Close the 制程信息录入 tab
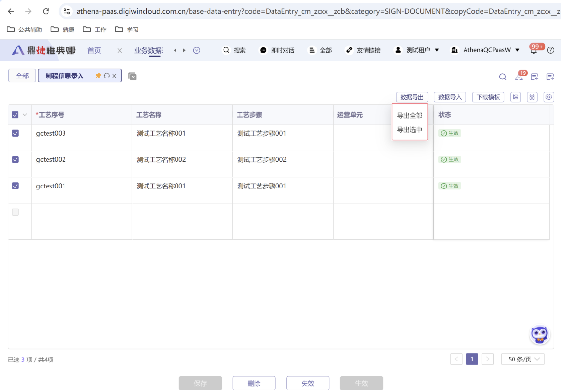Image resolution: width=561 pixels, height=392 pixels. coord(114,76)
